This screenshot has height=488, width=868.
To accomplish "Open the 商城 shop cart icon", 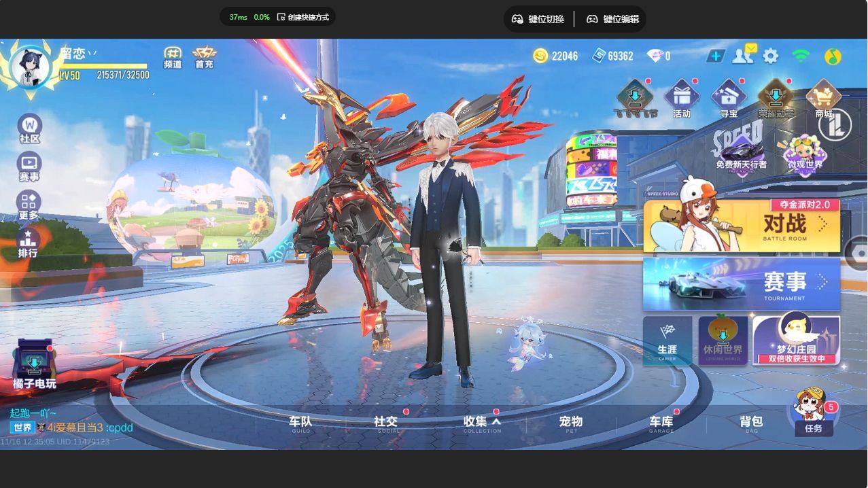I will tap(823, 98).
